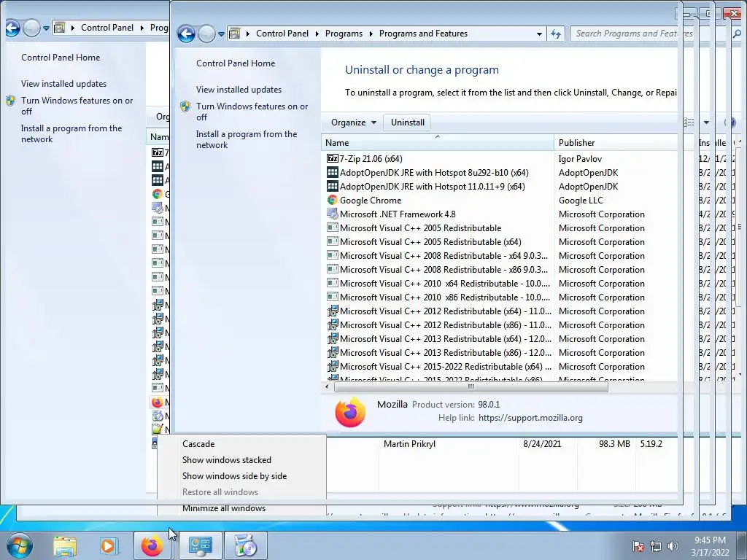This screenshot has width=747, height=560.
Task: Click the horizontal scrollbar of the program list
Action: pyautogui.click(x=471, y=386)
